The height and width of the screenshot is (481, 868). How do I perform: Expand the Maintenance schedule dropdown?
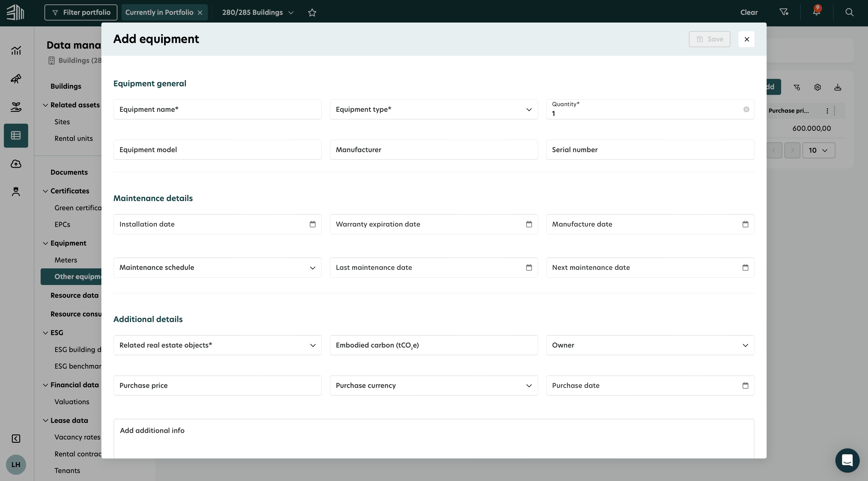pyautogui.click(x=217, y=268)
